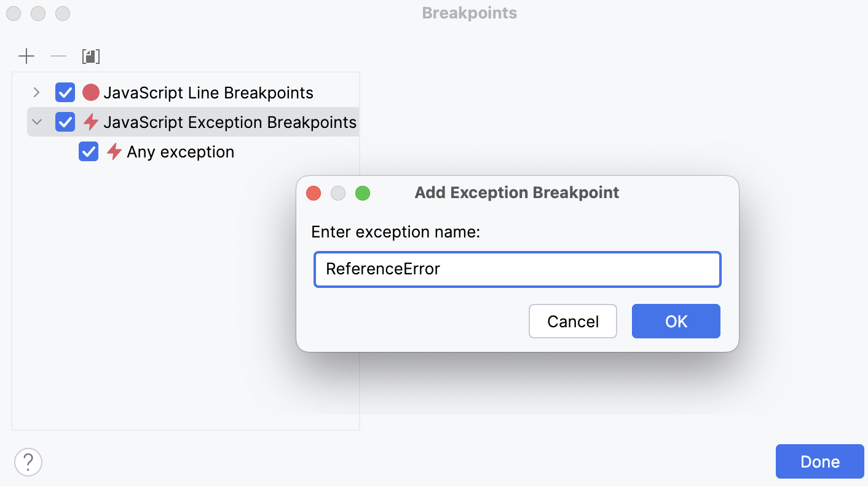Click the plus icon to add a breakpoint
Image resolution: width=868 pixels, height=486 pixels.
[x=26, y=56]
